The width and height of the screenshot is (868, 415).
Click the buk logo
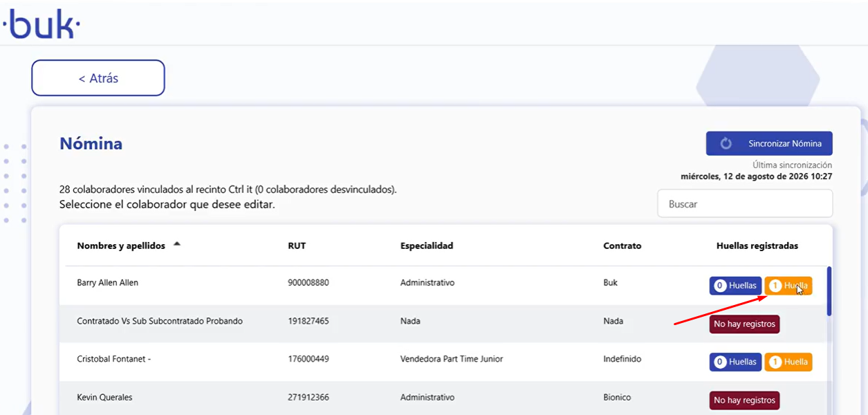[41, 24]
